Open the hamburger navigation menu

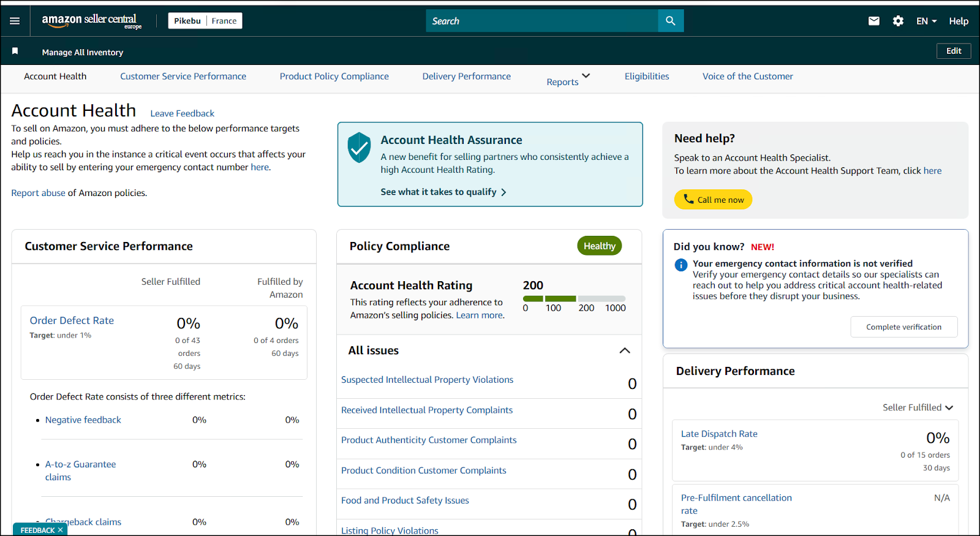pos(15,21)
